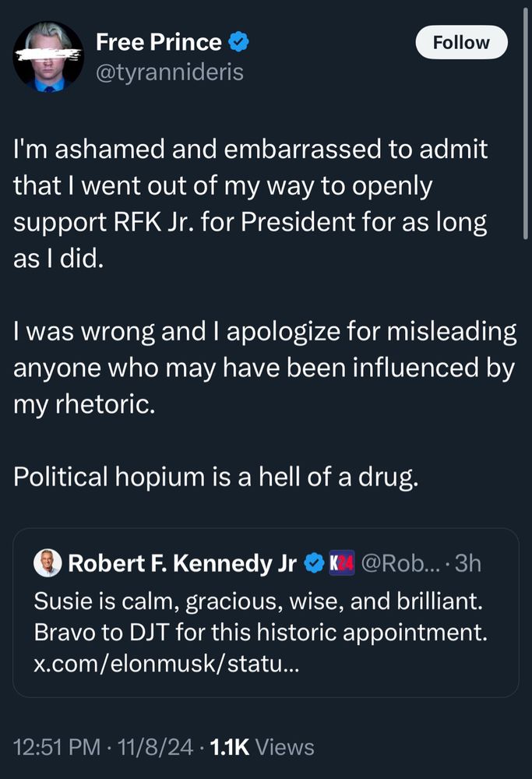Open Free Prince's profile avatar

click(x=48, y=56)
